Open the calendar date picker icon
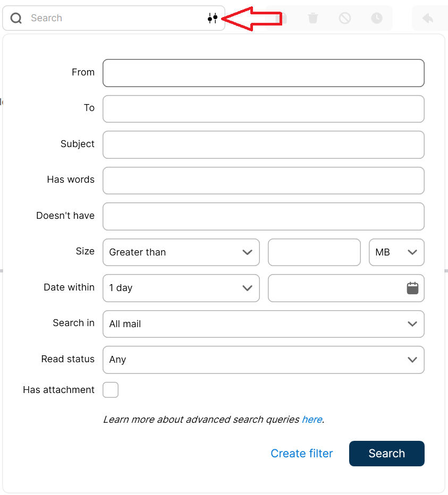448x495 pixels. point(412,288)
